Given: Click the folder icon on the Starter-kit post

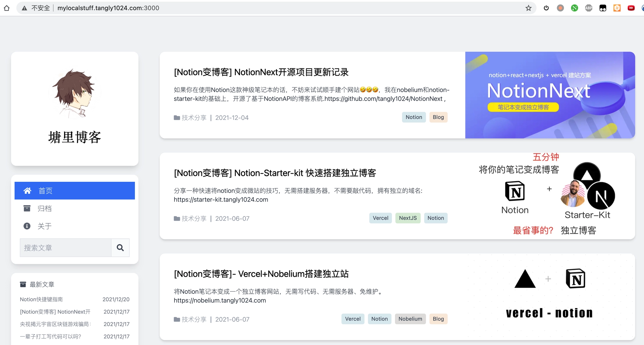Looking at the screenshot, I should coord(177,219).
